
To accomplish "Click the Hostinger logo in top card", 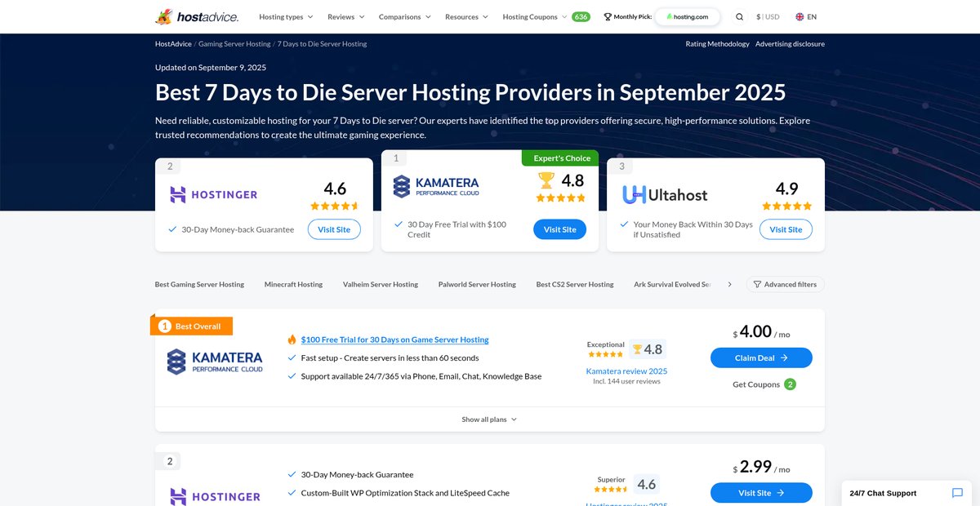I will click(x=214, y=194).
